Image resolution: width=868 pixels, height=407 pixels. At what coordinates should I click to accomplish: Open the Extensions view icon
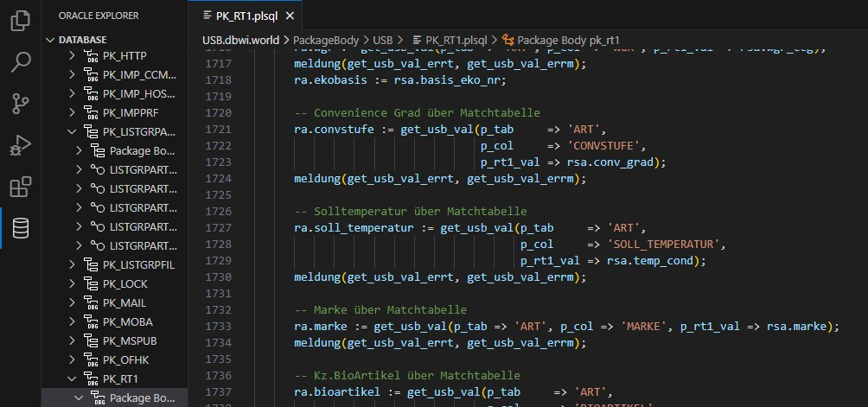click(x=20, y=187)
